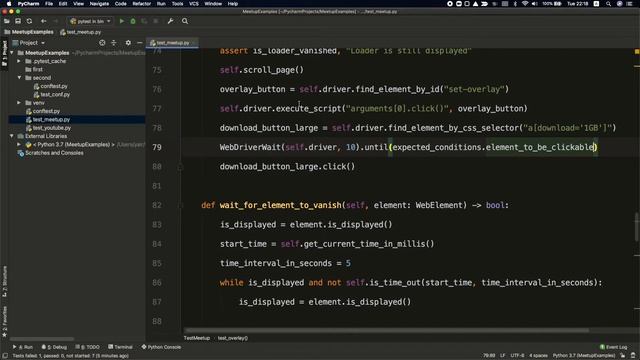Click the Run with Coverage icon

pyautogui.click(x=144, y=21)
